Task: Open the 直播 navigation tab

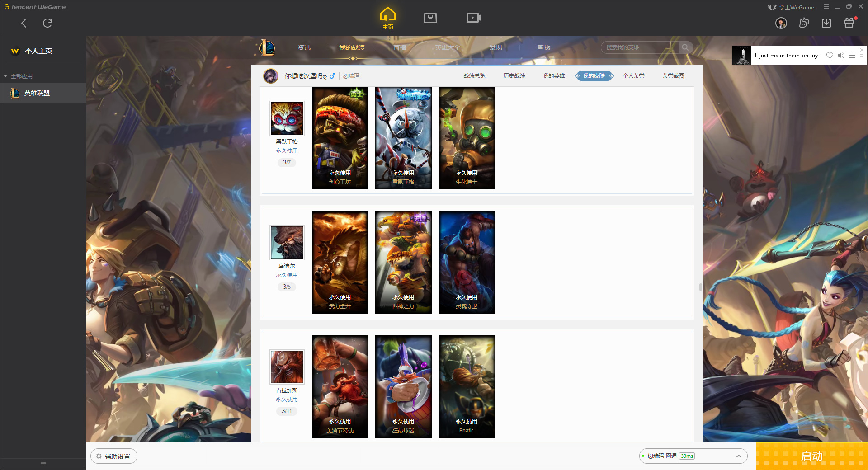Action: click(x=400, y=47)
